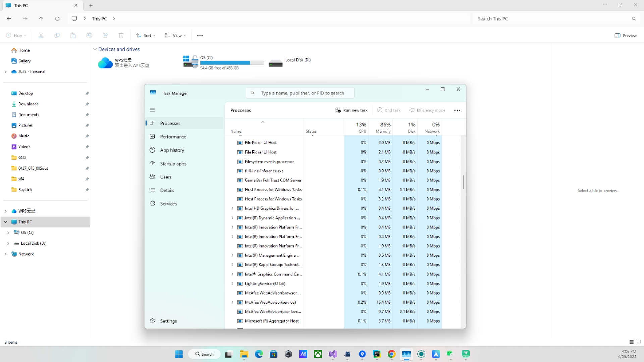Select Filesystem events processor row
The width and height of the screenshot is (644, 362).
(334, 162)
